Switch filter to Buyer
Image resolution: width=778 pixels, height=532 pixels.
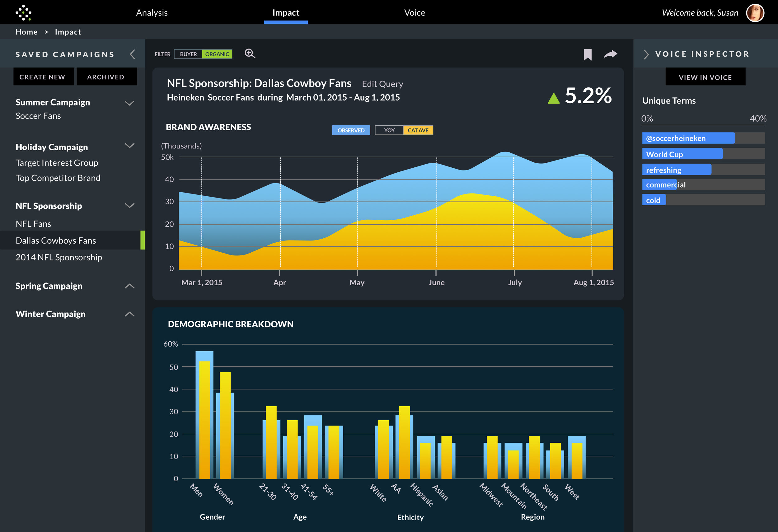(x=188, y=54)
